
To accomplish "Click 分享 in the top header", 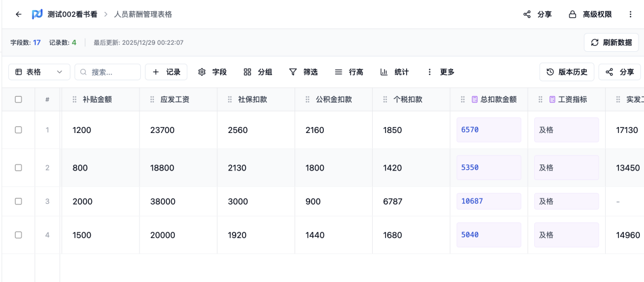I will tap(538, 14).
